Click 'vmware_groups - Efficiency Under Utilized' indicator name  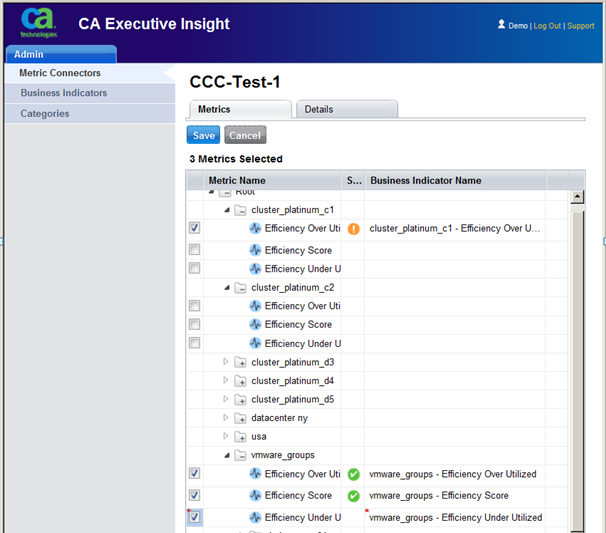tap(456, 518)
